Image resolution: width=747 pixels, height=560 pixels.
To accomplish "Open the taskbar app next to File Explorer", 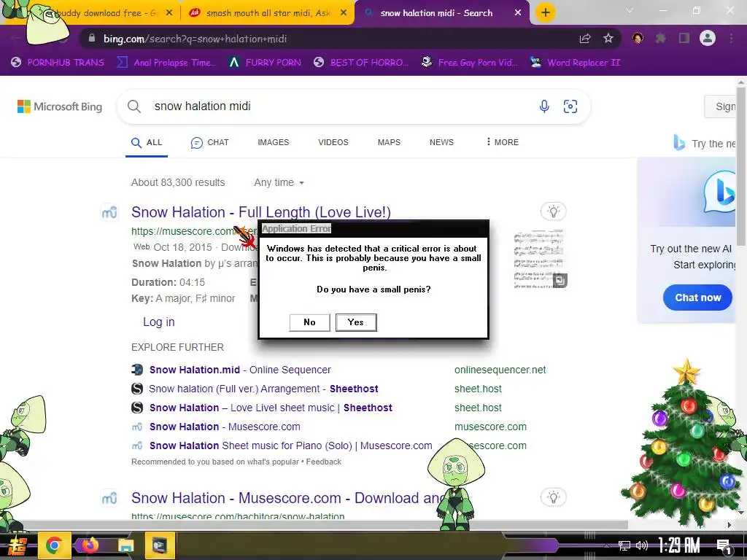I will (160, 545).
